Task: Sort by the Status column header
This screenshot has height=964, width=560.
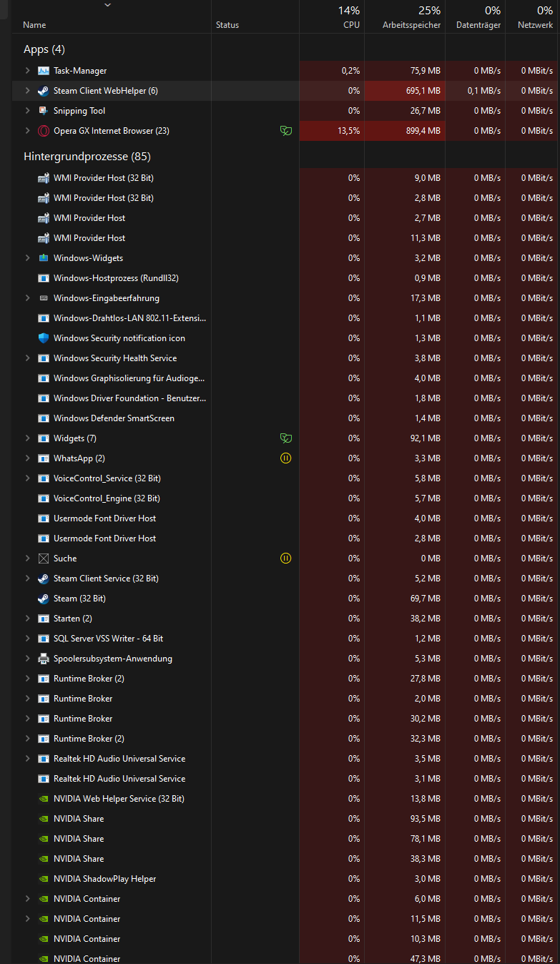Action: (227, 25)
